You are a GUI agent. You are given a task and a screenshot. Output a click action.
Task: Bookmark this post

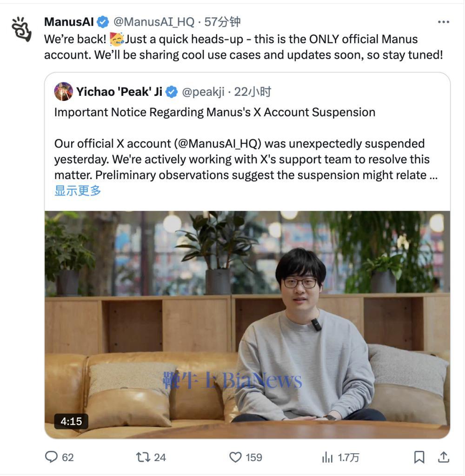pyautogui.click(x=419, y=457)
